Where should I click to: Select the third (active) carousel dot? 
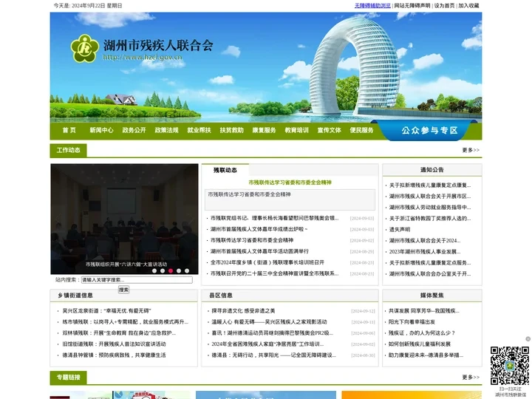point(171,270)
